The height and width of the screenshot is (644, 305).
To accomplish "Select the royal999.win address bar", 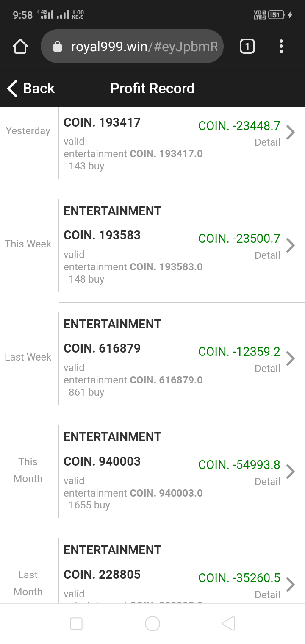I will point(144,46).
